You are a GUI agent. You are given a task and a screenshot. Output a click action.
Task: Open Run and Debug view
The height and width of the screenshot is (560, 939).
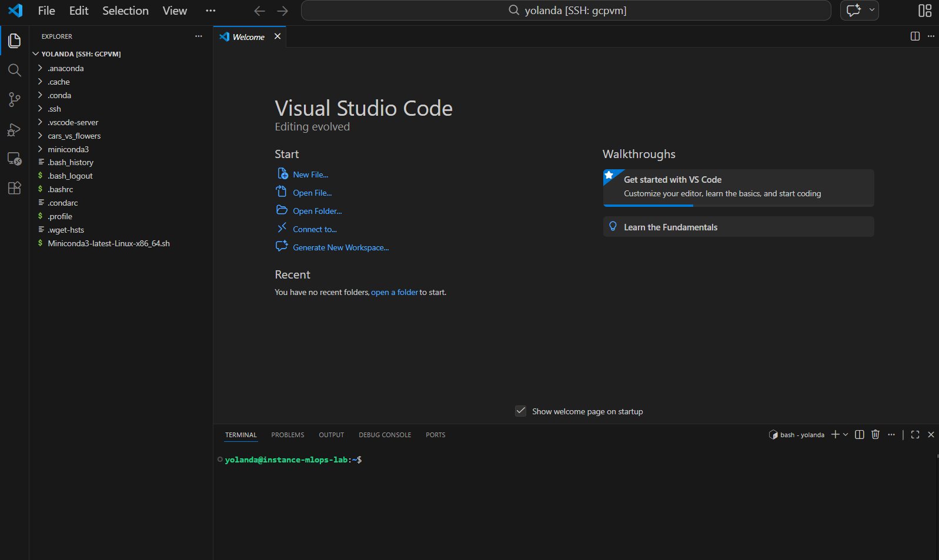point(14,130)
